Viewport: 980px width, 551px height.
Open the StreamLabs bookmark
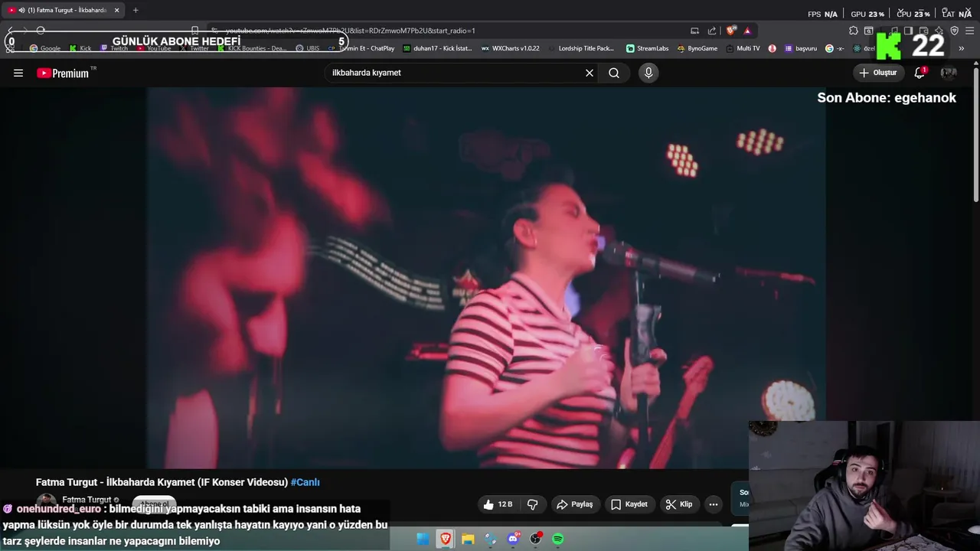click(x=647, y=48)
